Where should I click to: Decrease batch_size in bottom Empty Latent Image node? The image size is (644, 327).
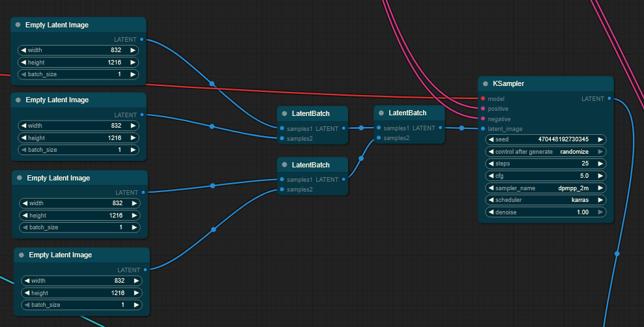(x=27, y=305)
